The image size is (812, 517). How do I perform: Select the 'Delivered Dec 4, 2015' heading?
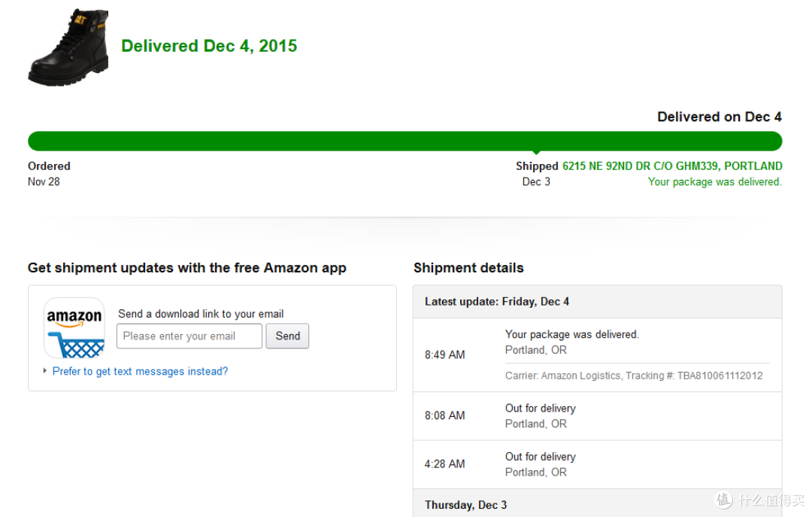click(x=209, y=46)
